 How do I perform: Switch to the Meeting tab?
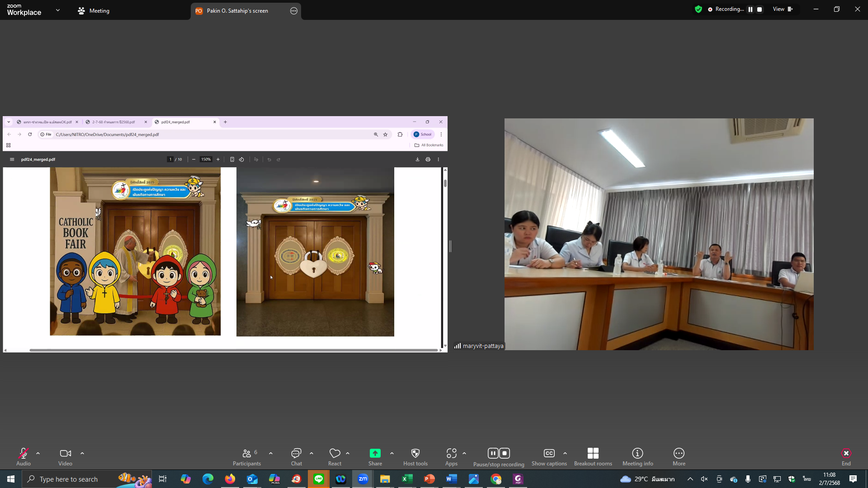point(94,10)
